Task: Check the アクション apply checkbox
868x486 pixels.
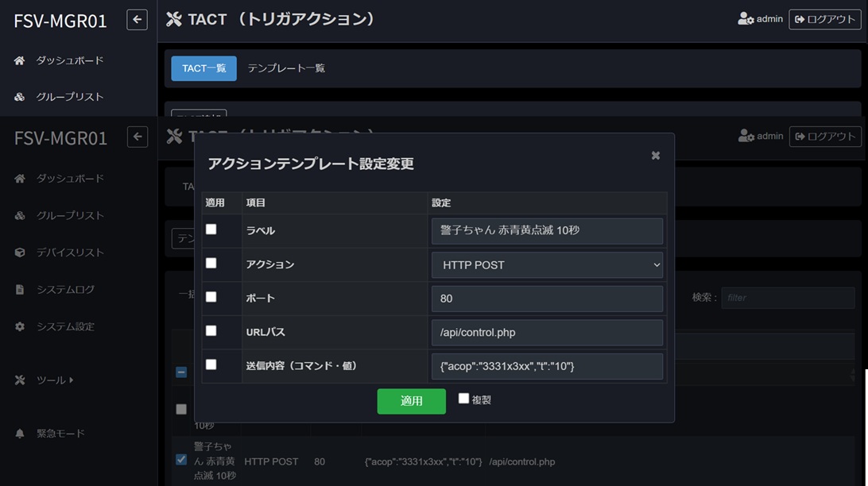Action: point(211,263)
